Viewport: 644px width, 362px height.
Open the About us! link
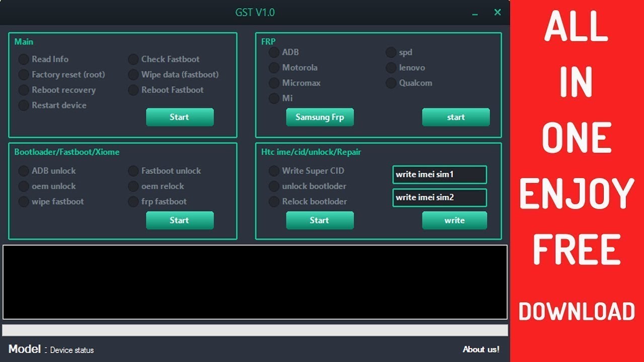coord(480,349)
